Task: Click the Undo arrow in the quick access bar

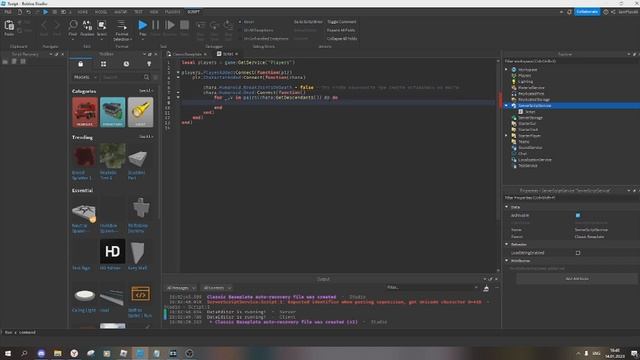Action: click(28, 12)
